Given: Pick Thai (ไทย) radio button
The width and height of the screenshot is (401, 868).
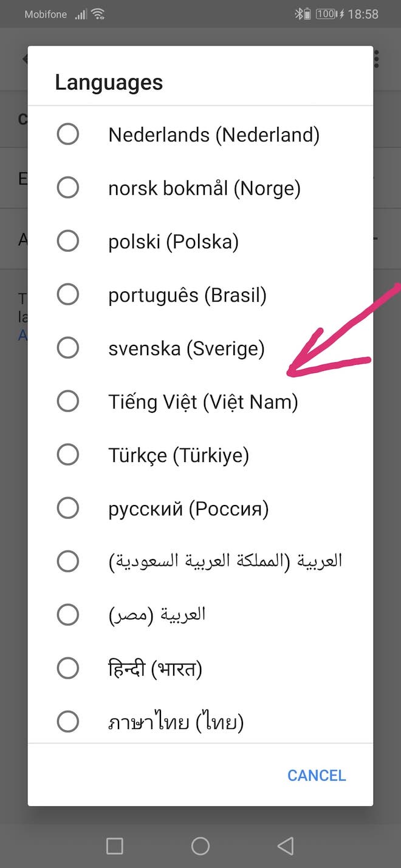Looking at the screenshot, I should click(x=67, y=722).
